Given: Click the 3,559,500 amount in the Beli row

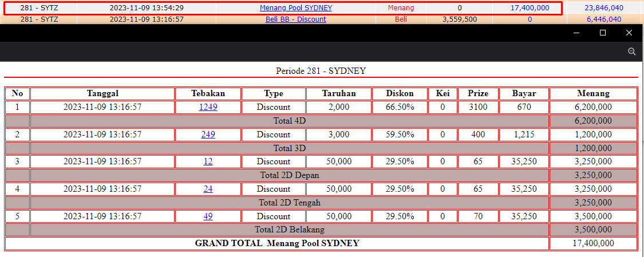Looking at the screenshot, I should [x=460, y=19].
